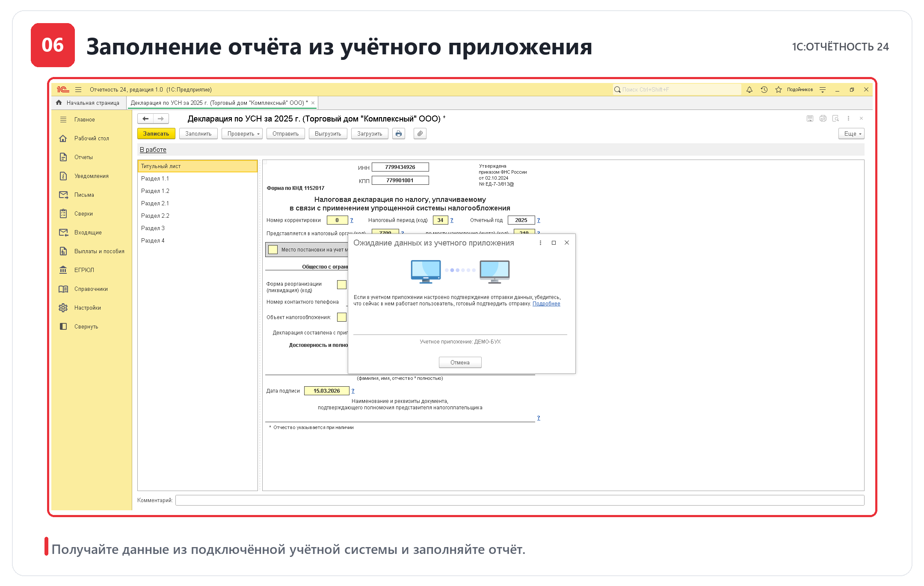Viewport: 924px width, 586px height.
Task: Expand the Проверить dropdown
Action: 242,133
